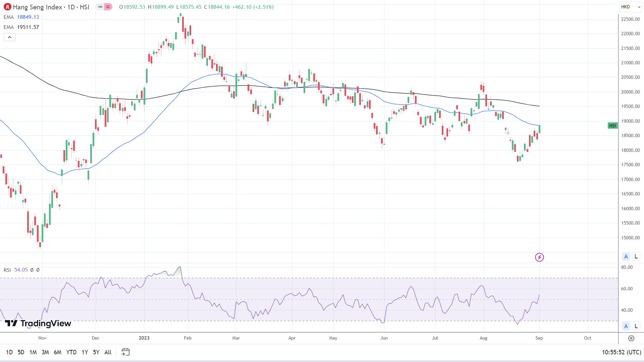Select the 1D time range
This screenshot has height=362, width=644.
pos(9,352)
